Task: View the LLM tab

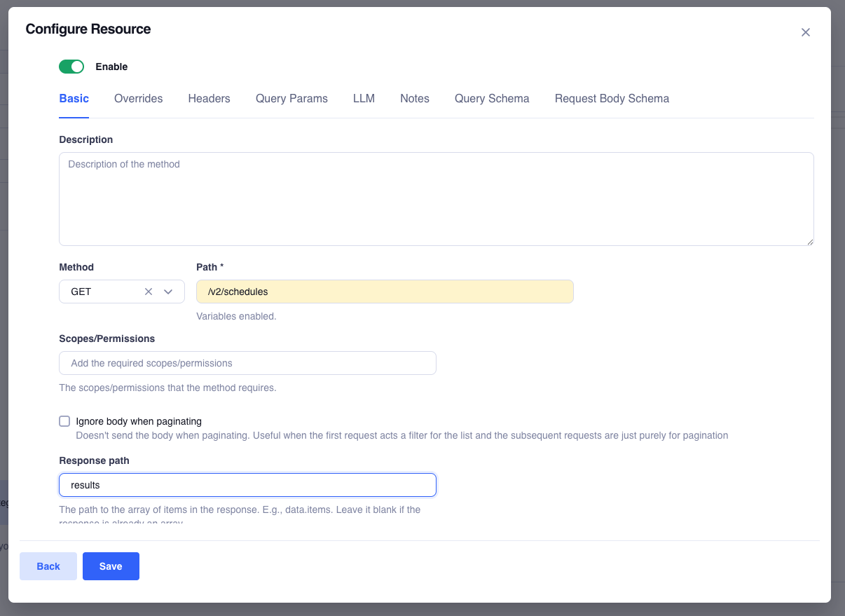Action: coord(364,99)
